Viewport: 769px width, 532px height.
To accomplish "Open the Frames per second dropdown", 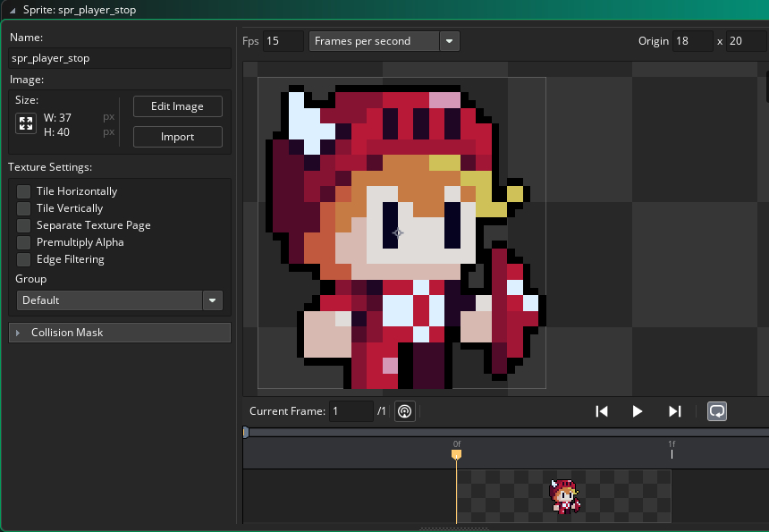I will point(384,41).
